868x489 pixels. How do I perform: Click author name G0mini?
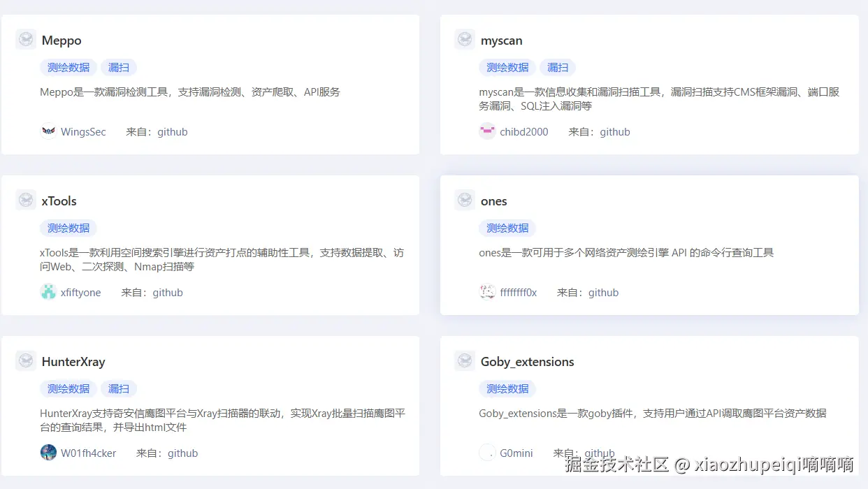(516, 453)
